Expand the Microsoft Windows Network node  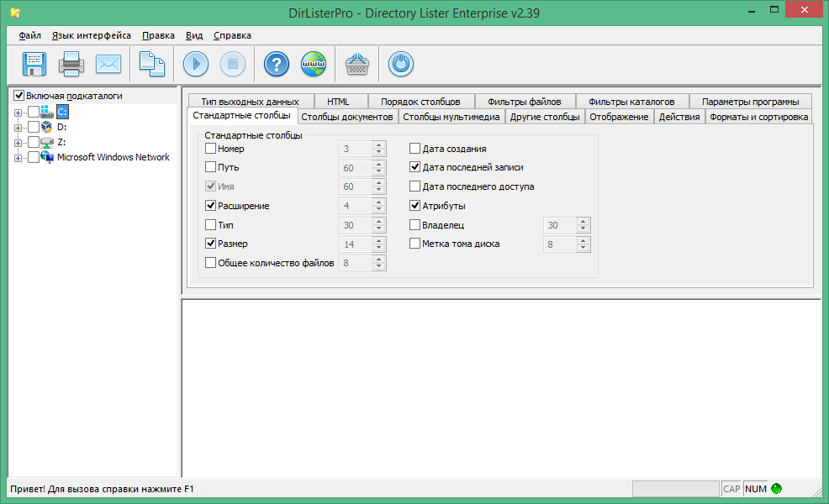(18, 158)
